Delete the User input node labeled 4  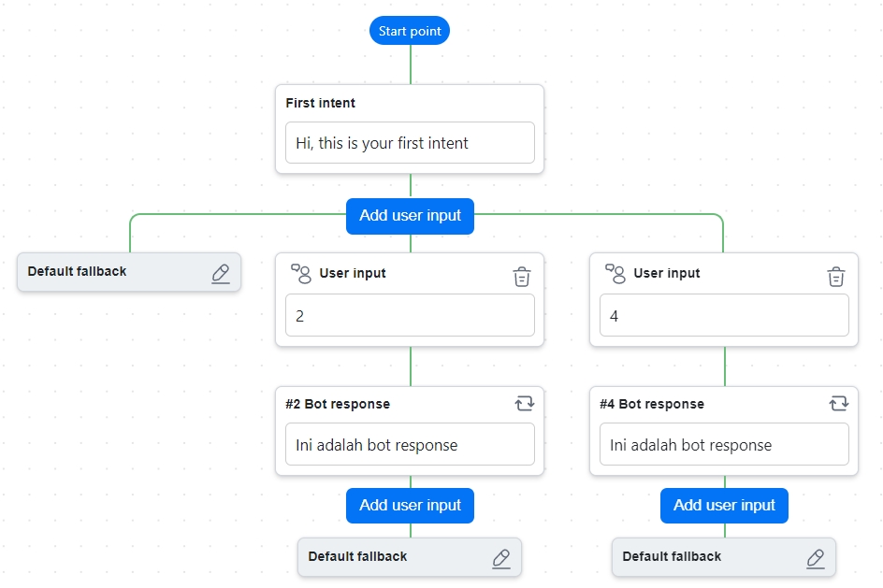coord(836,276)
